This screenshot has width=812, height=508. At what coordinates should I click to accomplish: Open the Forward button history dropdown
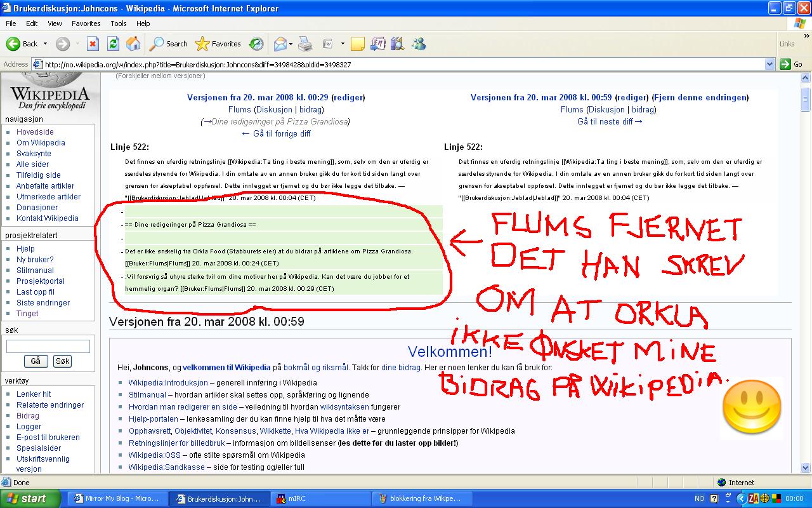coord(77,44)
